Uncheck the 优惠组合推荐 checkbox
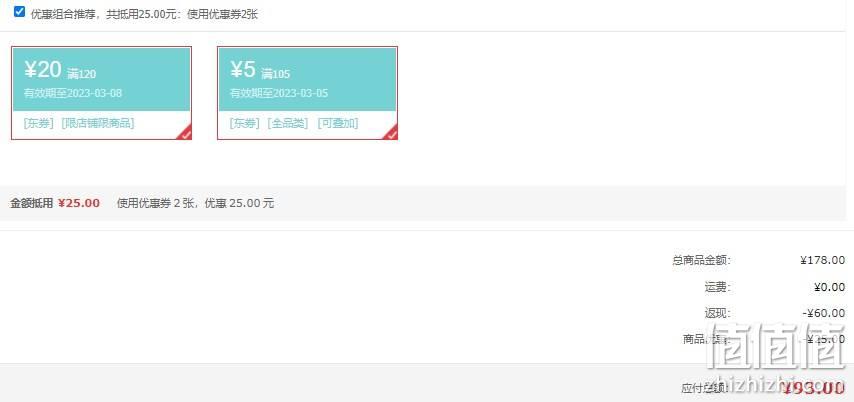This screenshot has width=854, height=402. click(20, 11)
